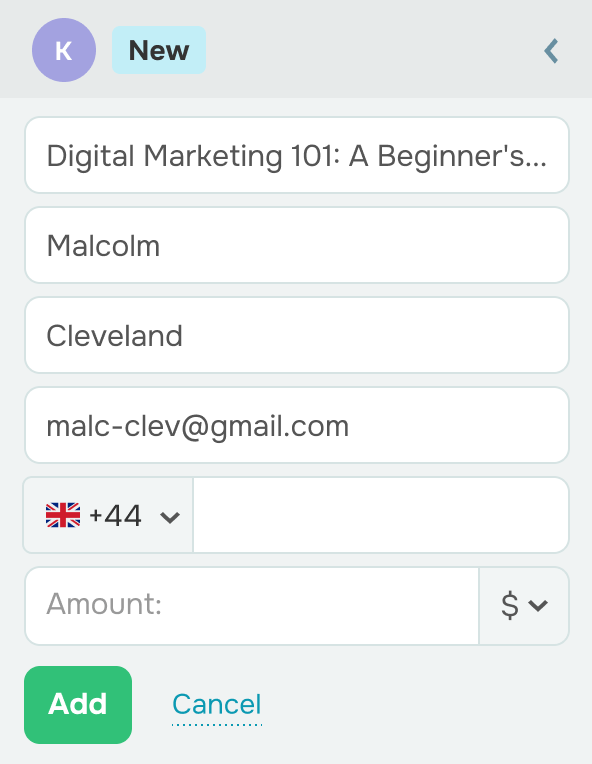The image size is (592, 764).
Task: Expand the +44 country code selector
Action: click(x=108, y=515)
